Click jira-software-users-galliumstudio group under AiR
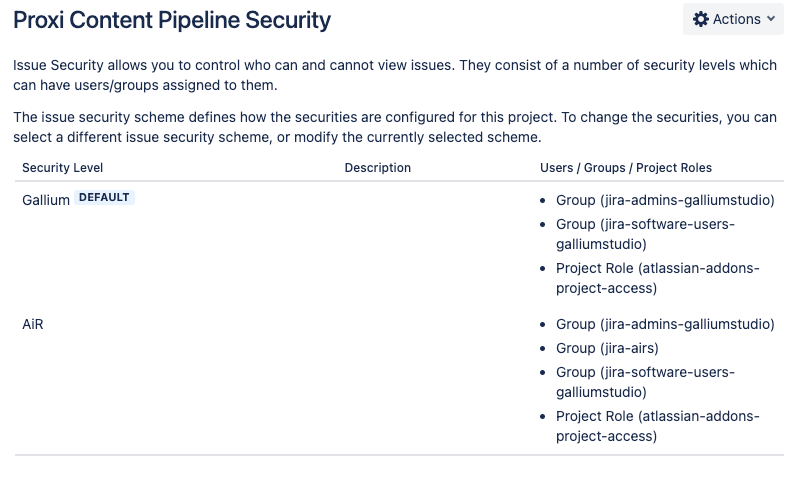Screen dimensions: 805x478 tap(645, 382)
